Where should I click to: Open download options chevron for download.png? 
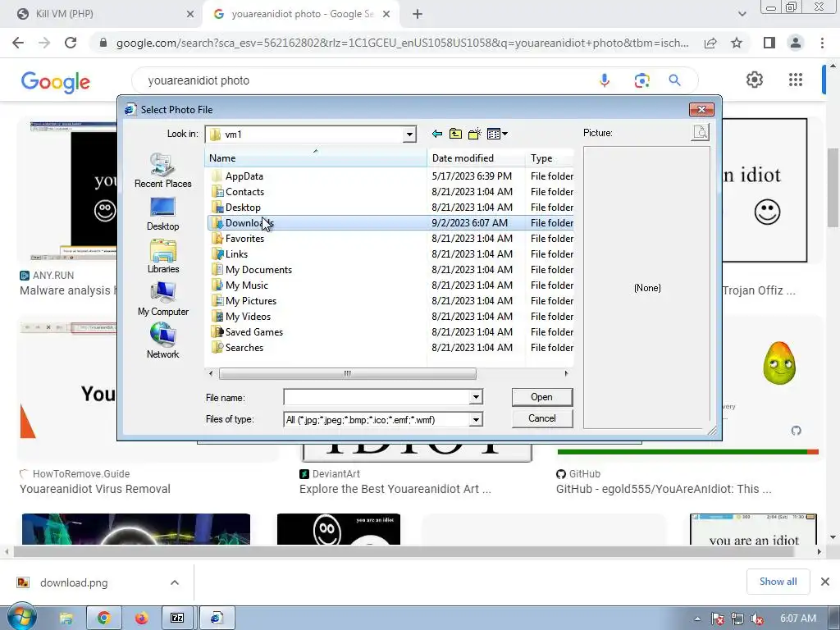point(175,582)
